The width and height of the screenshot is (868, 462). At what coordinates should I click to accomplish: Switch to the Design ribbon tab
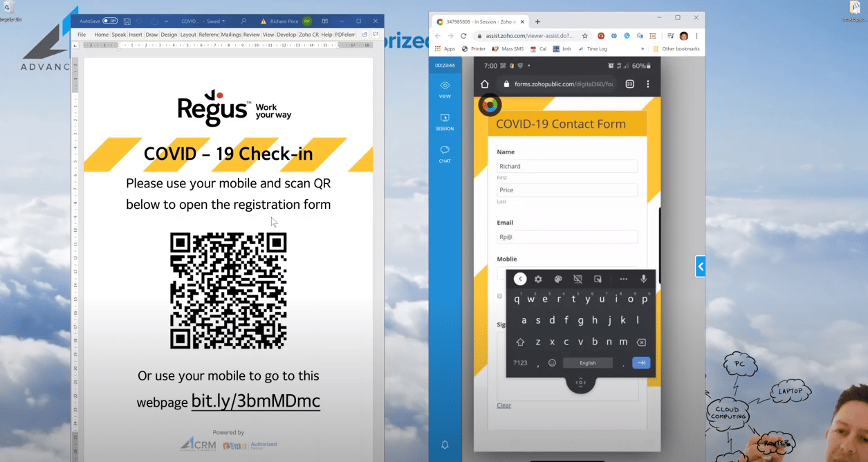point(168,34)
